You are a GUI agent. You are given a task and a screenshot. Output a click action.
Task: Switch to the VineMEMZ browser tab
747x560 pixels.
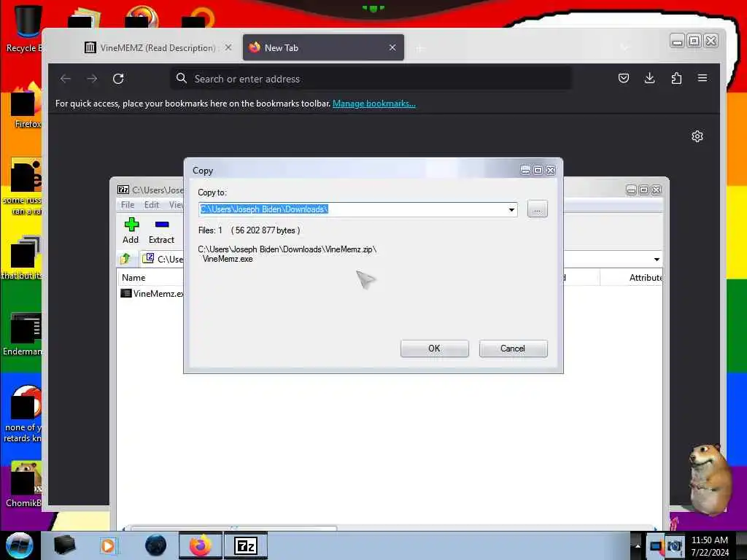click(x=156, y=47)
